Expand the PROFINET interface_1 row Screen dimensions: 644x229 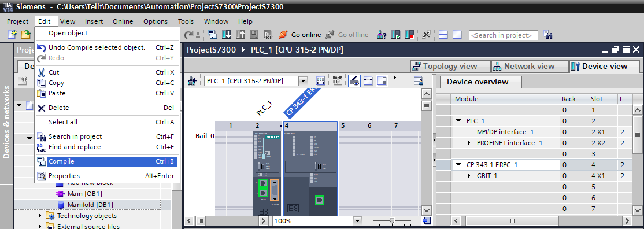click(x=469, y=143)
